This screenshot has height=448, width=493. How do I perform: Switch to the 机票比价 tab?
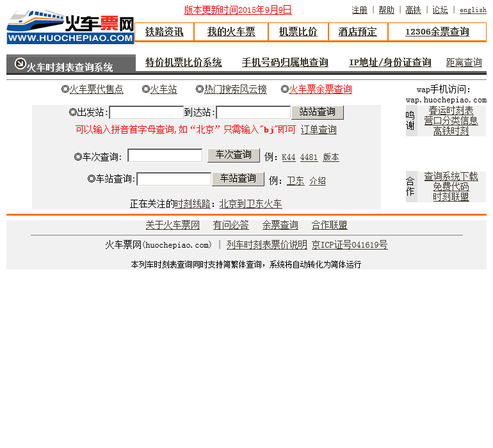click(298, 32)
